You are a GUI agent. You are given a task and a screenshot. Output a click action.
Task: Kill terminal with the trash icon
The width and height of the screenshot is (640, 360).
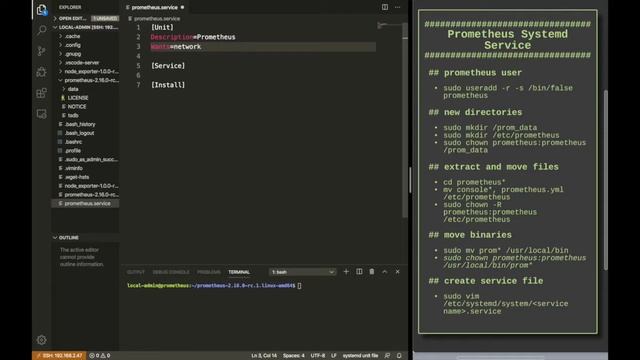coord(372,271)
